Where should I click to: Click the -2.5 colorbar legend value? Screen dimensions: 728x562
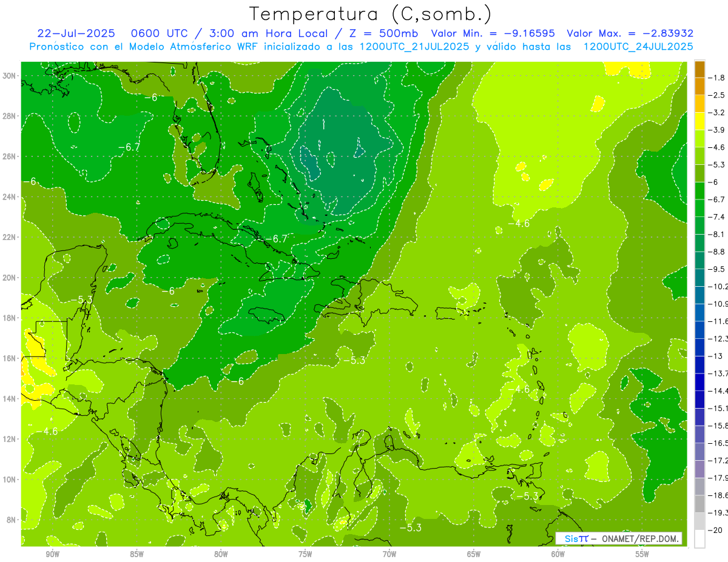click(x=717, y=95)
